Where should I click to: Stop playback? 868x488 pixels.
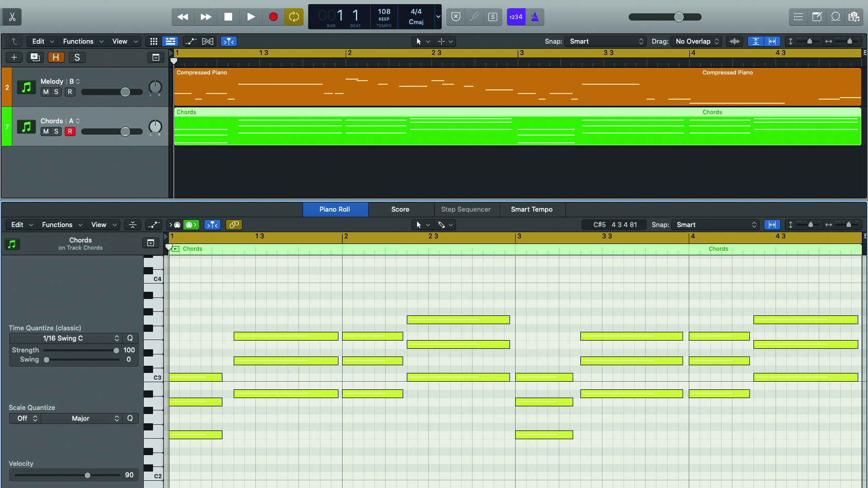pos(228,17)
